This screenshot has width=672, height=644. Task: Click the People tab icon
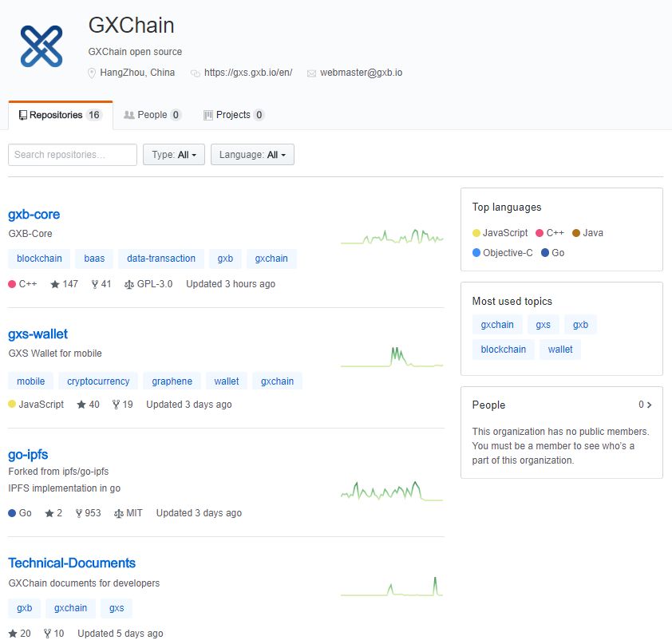pos(129,115)
